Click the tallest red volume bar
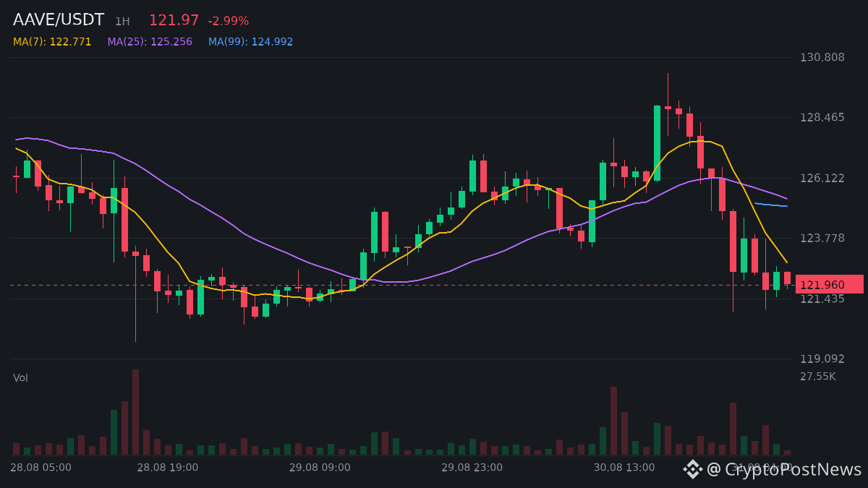This screenshot has height=488, width=868. point(135,412)
